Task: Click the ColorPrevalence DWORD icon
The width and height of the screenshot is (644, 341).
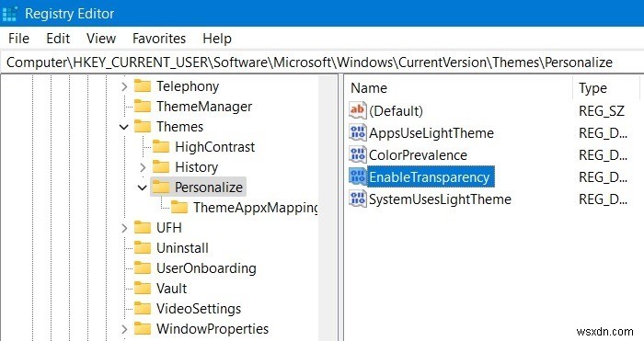Action: pyautogui.click(x=357, y=154)
